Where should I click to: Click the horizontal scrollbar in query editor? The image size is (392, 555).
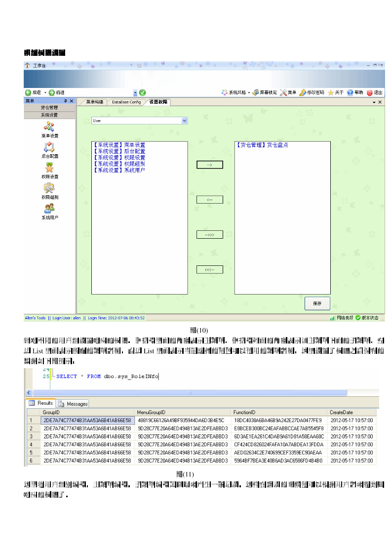pyautogui.click(x=190, y=392)
